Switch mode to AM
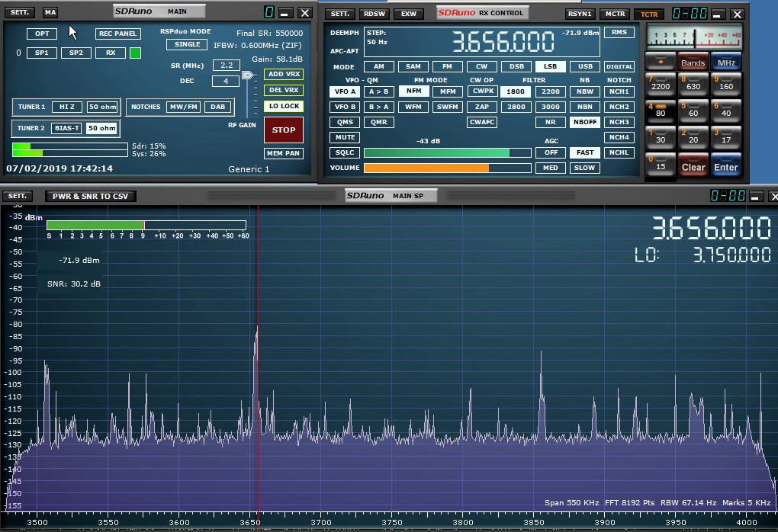The height and width of the screenshot is (532, 778). click(378, 66)
